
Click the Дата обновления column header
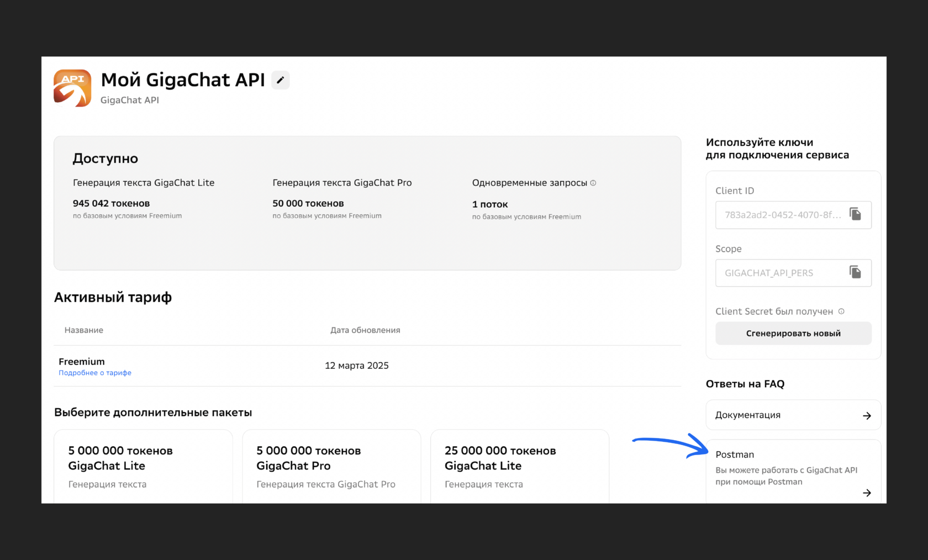coord(365,330)
